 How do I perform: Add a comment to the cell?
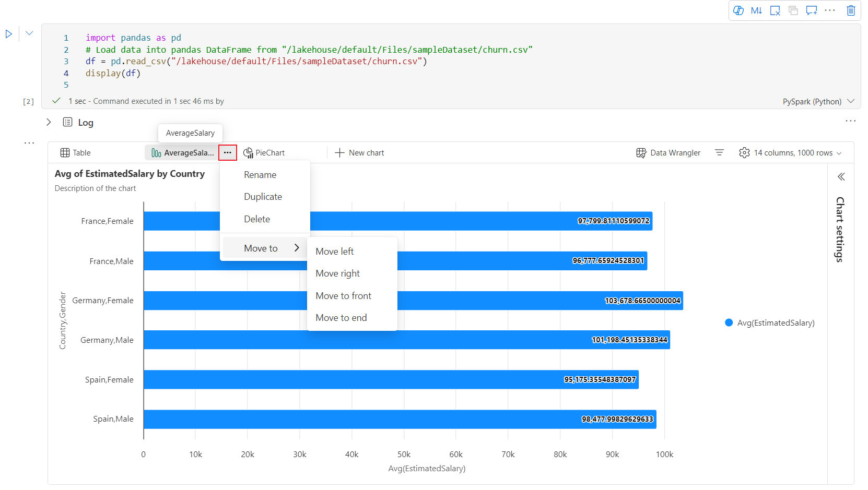pos(811,10)
